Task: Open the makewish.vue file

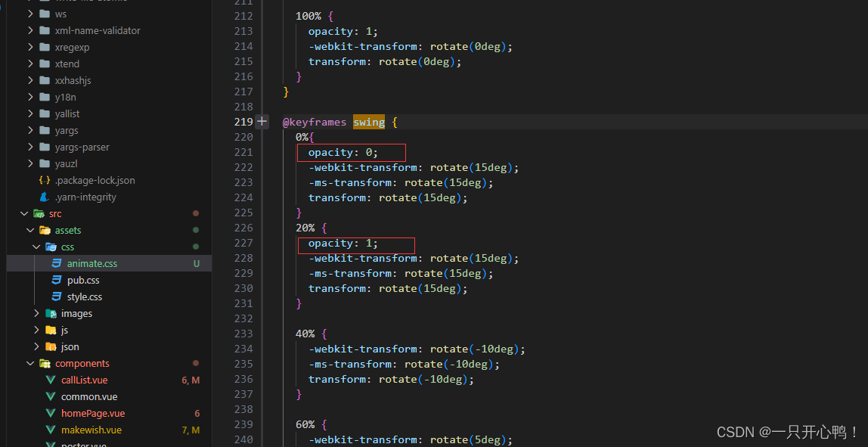Action: pyautogui.click(x=89, y=430)
